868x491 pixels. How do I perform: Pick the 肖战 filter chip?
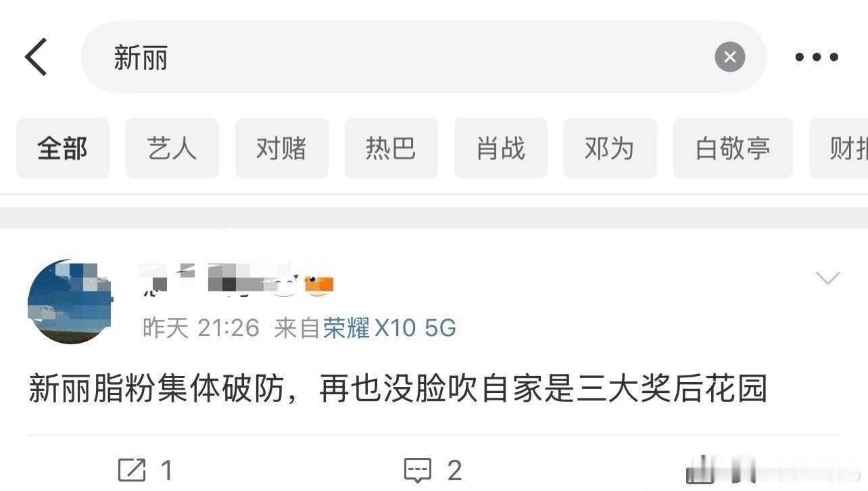click(501, 148)
